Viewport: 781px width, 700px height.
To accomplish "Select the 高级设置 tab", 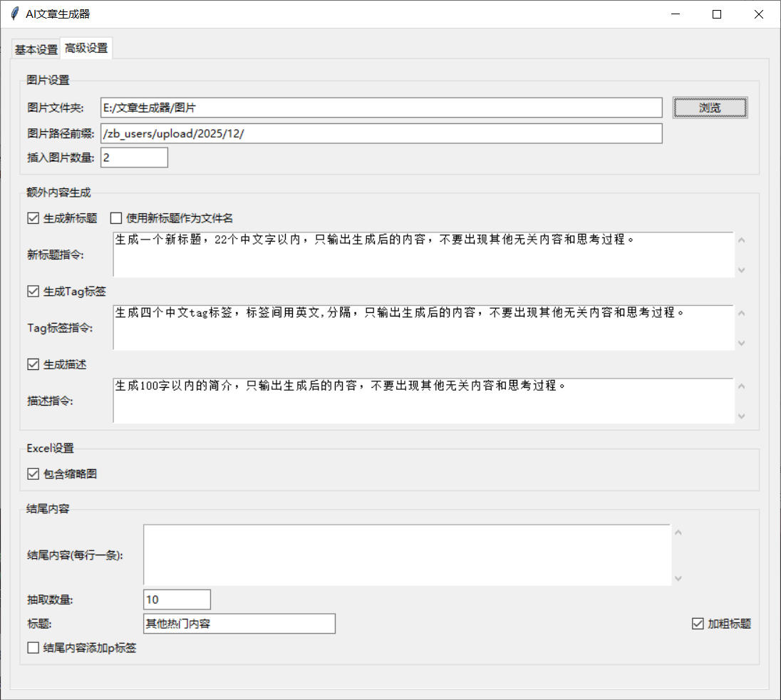I will 86,48.
